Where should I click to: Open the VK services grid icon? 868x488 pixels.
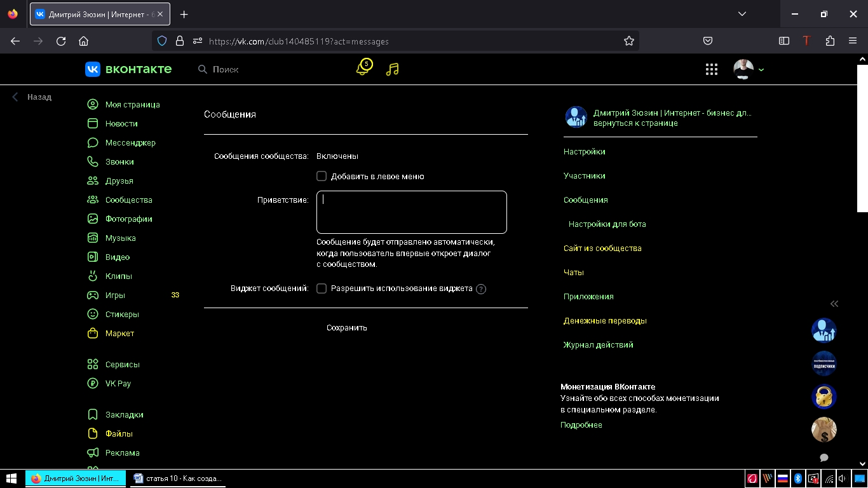point(712,69)
